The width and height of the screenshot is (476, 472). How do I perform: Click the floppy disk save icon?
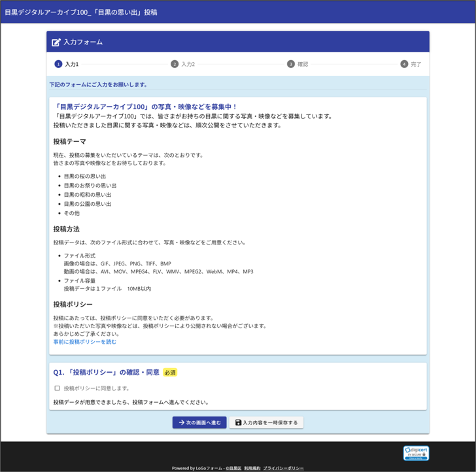tap(239, 423)
